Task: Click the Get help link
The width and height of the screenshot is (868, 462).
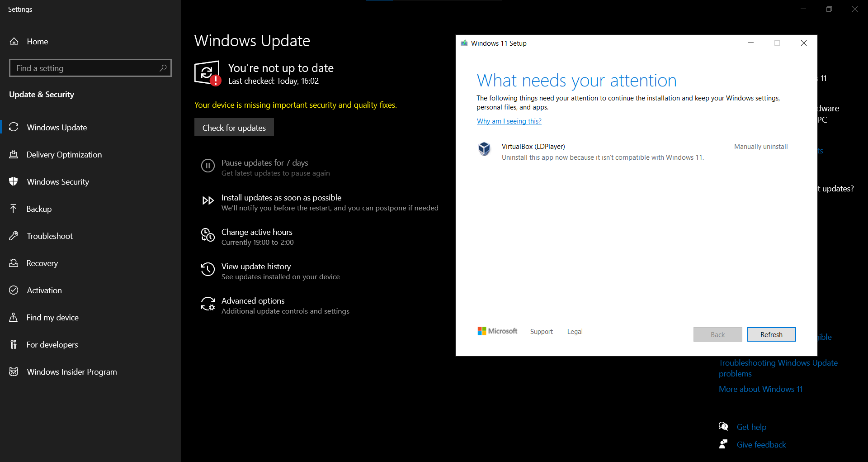Action: [x=751, y=427]
